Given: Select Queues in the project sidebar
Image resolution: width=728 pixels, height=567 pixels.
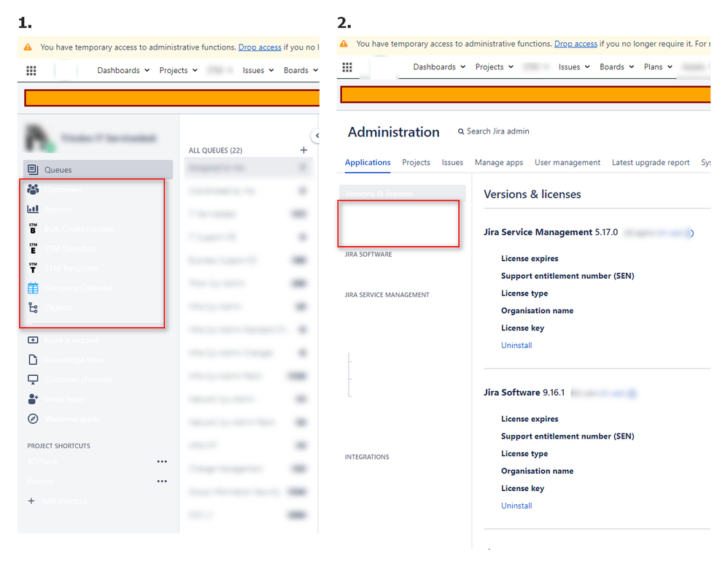Looking at the screenshot, I should coord(98,169).
